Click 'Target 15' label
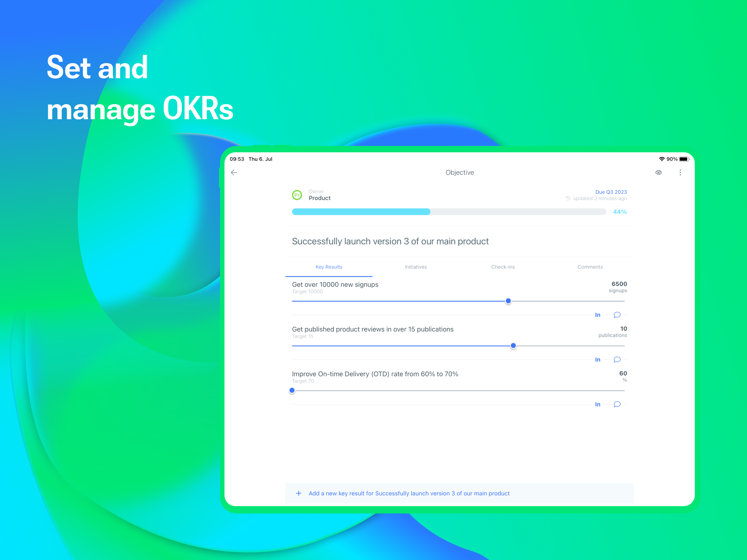This screenshot has width=747, height=560. pyautogui.click(x=302, y=336)
